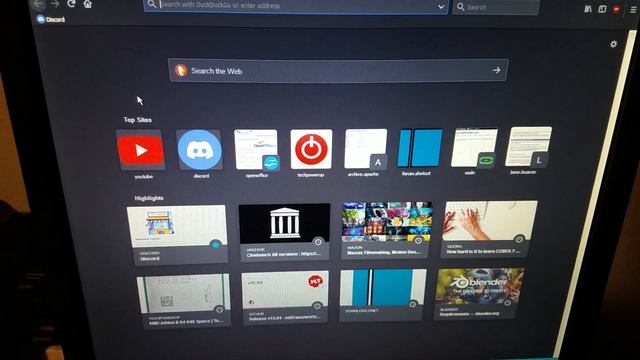
Task: Open the Maxon Filmmaking highlight card
Action: (387, 230)
